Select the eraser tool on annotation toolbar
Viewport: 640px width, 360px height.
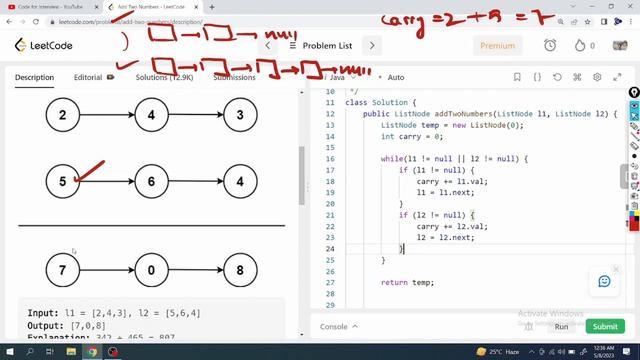coord(634,145)
